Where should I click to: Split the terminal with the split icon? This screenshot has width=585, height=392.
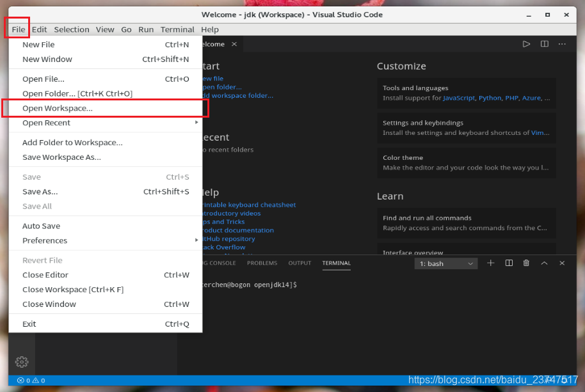(x=509, y=263)
